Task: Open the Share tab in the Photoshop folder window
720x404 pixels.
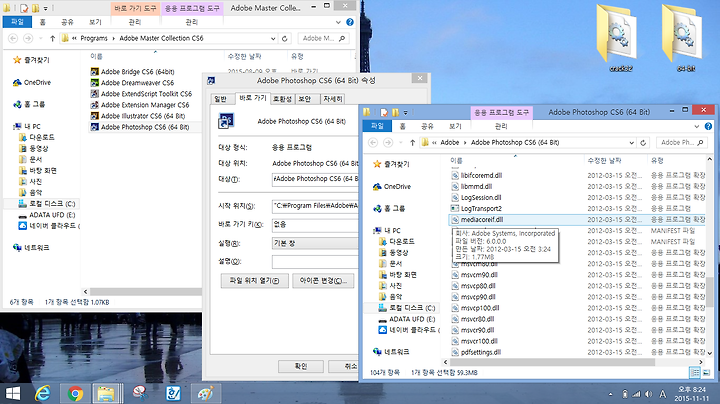Action: coord(428,126)
